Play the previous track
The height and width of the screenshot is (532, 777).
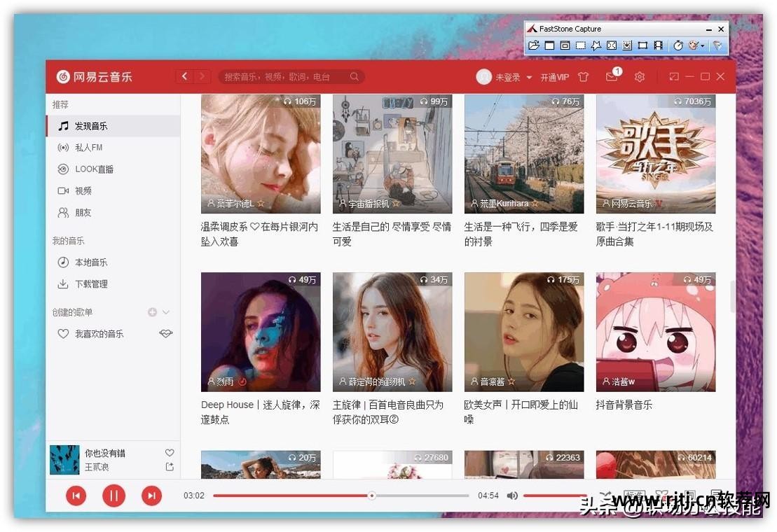coord(76,496)
